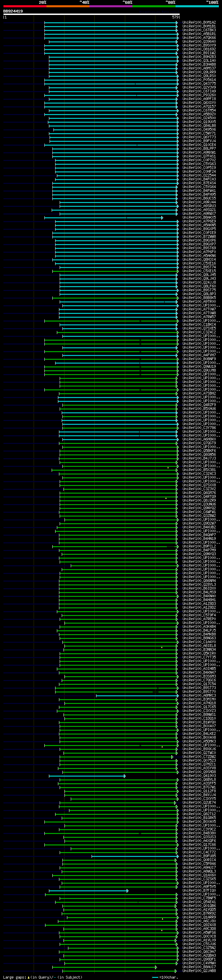The width and height of the screenshot is (222, 980).
Task: Select the UniRef100_Q1AX60 label
Action: point(199,875)
